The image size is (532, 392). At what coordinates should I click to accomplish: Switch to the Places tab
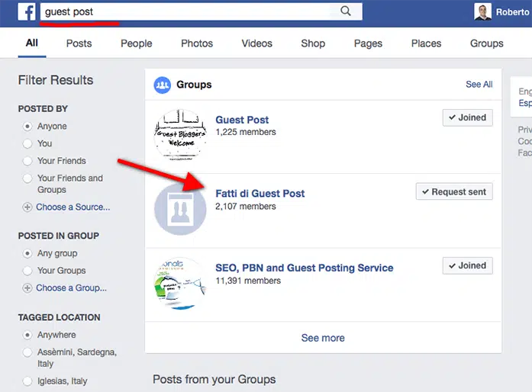click(426, 43)
